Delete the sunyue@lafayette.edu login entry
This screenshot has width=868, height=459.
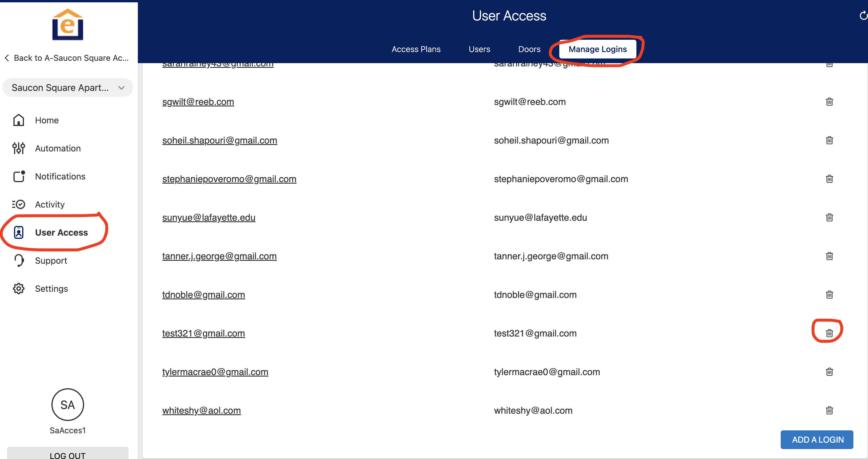tap(829, 218)
